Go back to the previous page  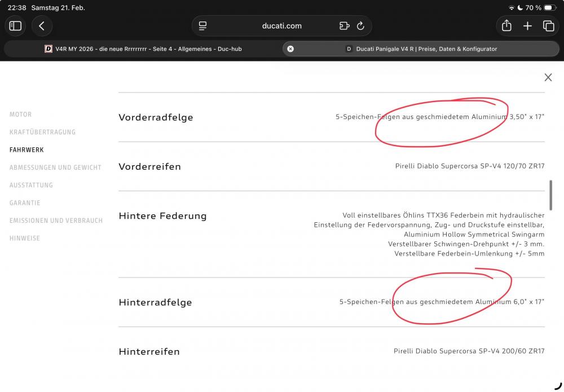click(x=42, y=26)
